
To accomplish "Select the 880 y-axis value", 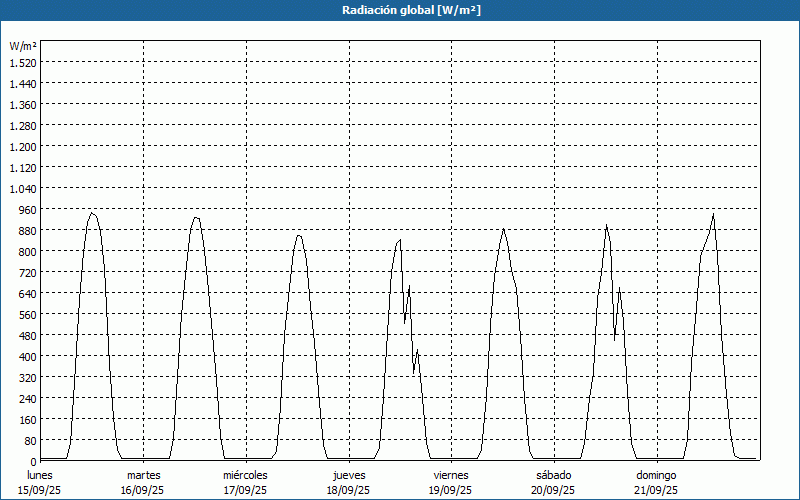I will (x=28, y=231).
